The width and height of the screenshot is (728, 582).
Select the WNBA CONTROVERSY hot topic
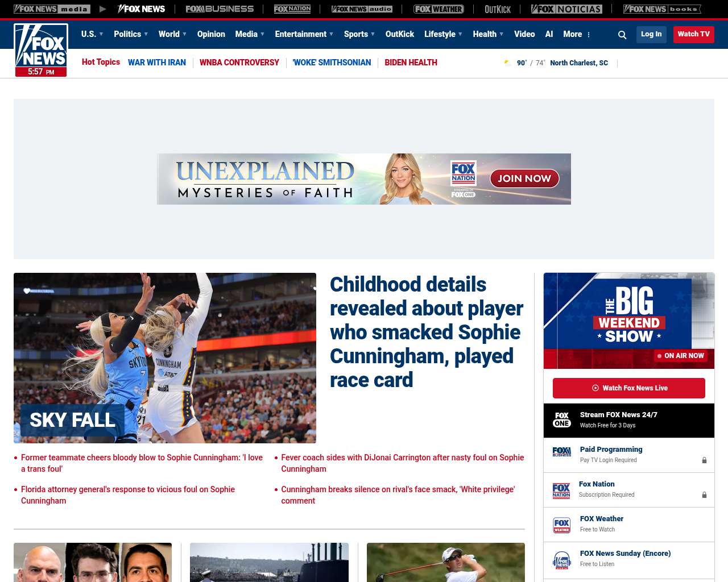coord(239,63)
